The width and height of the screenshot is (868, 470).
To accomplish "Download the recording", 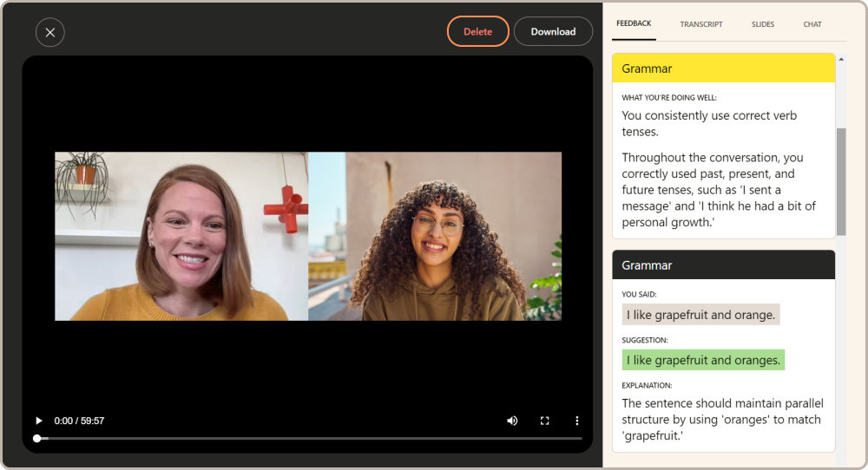I will tap(553, 31).
